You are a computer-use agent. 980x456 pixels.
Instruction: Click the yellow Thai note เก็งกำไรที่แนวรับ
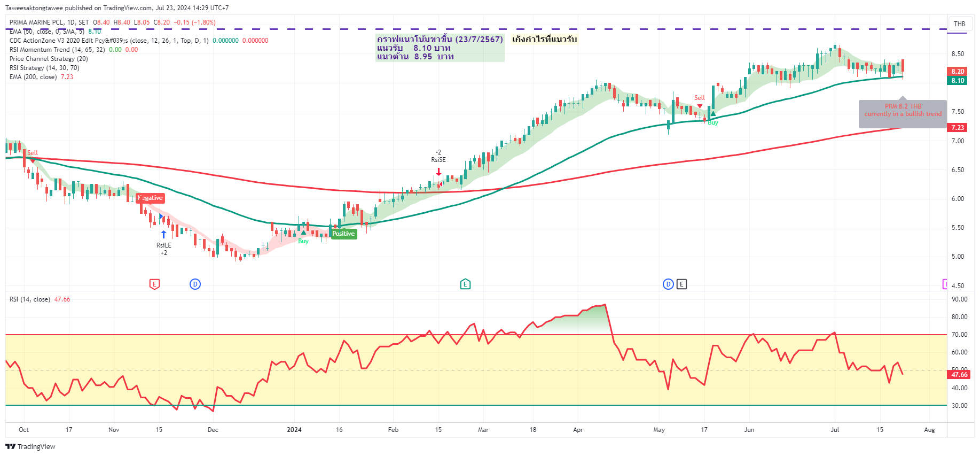pyautogui.click(x=544, y=39)
